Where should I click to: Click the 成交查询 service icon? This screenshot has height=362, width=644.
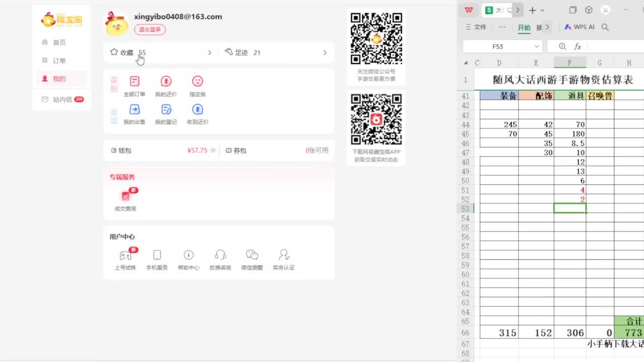click(x=125, y=197)
